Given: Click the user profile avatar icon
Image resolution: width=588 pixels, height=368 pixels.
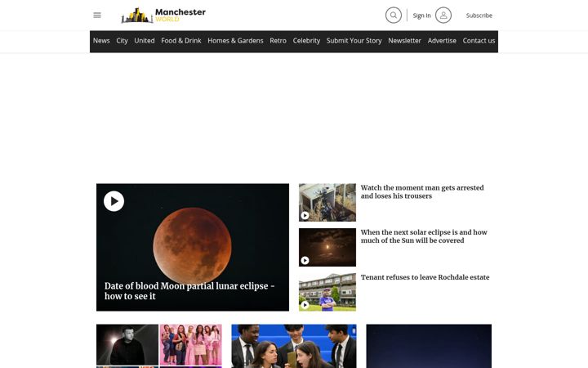Looking at the screenshot, I should point(443,16).
